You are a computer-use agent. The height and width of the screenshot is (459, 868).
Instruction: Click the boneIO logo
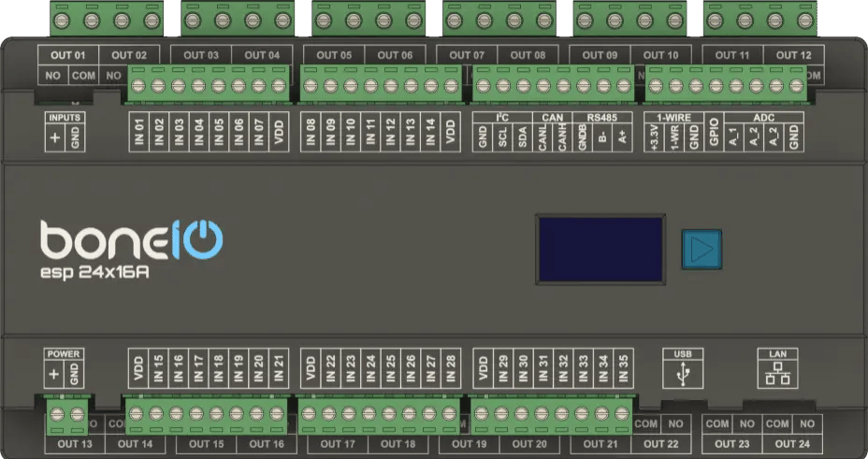coord(130,241)
